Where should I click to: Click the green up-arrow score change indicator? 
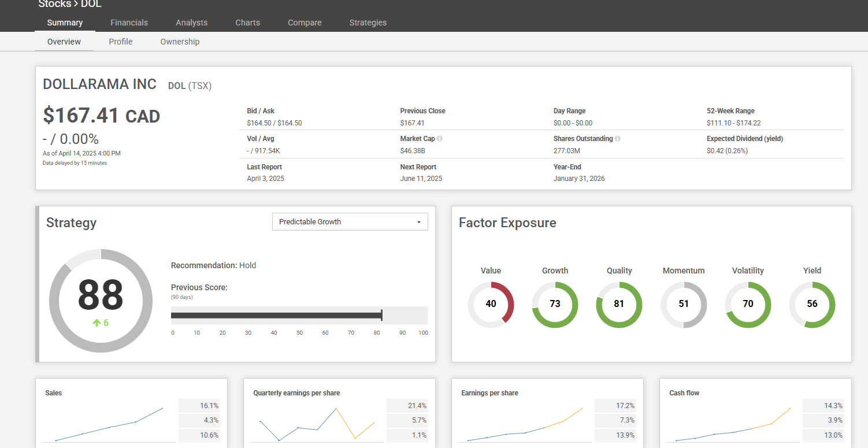[x=101, y=323]
